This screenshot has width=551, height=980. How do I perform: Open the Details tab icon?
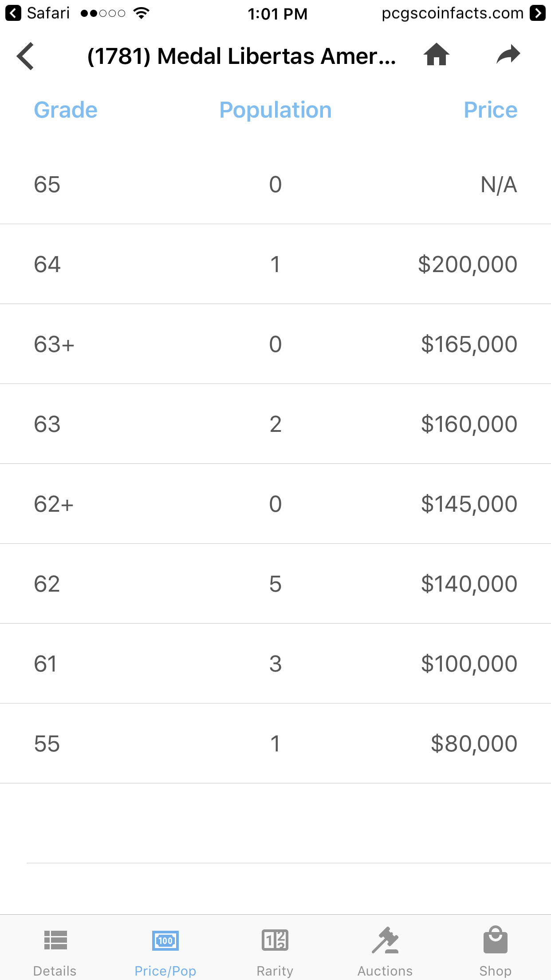(x=55, y=940)
